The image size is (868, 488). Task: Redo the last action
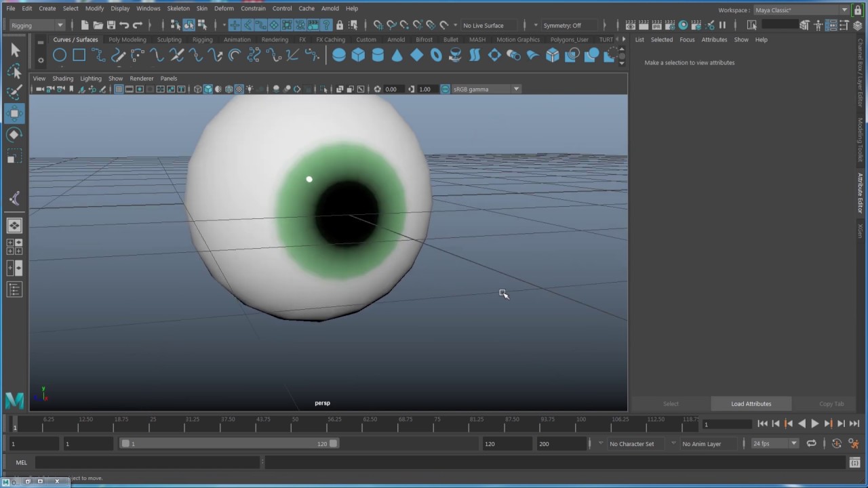pyautogui.click(x=138, y=25)
